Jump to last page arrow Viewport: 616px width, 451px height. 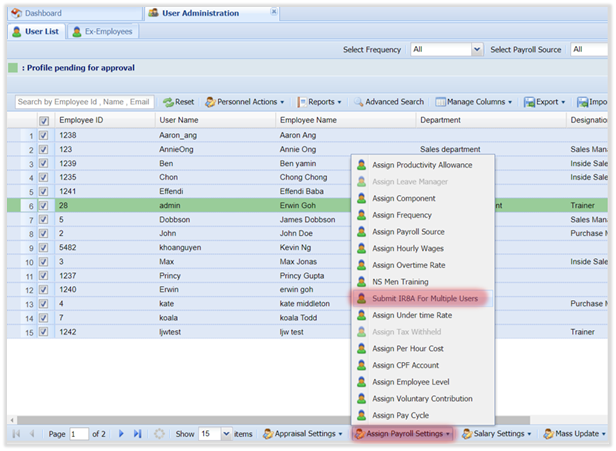[x=137, y=434]
